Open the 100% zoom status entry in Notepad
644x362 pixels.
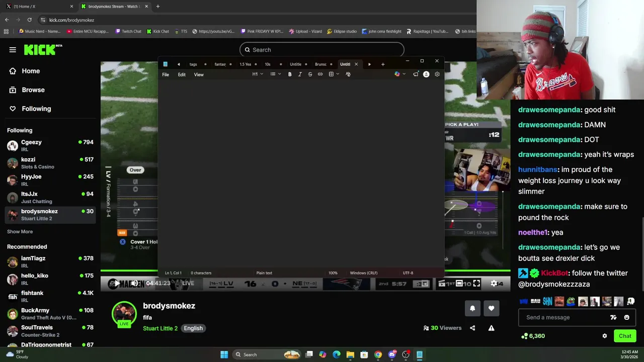pyautogui.click(x=333, y=273)
